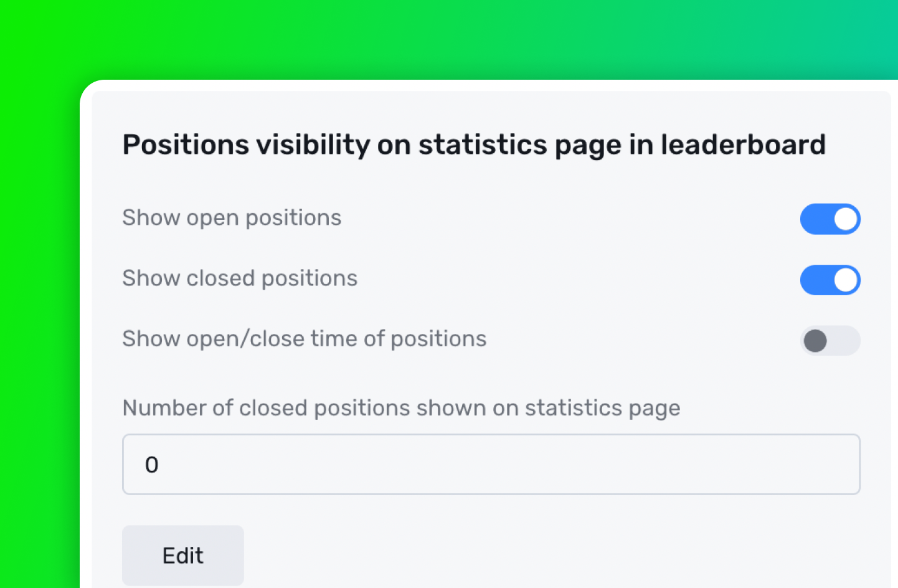Click the white knob on open positions toggle
Screen dimensions: 898x588
[x=845, y=219]
